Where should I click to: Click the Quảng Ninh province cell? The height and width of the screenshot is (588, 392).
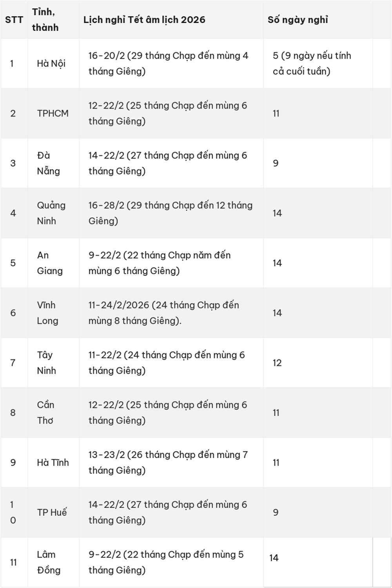[51, 213]
